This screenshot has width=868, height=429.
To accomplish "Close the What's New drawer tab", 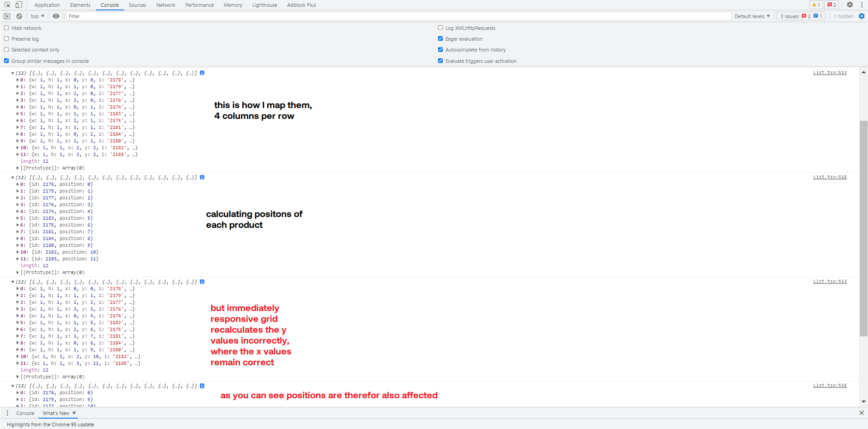I will [x=74, y=413].
